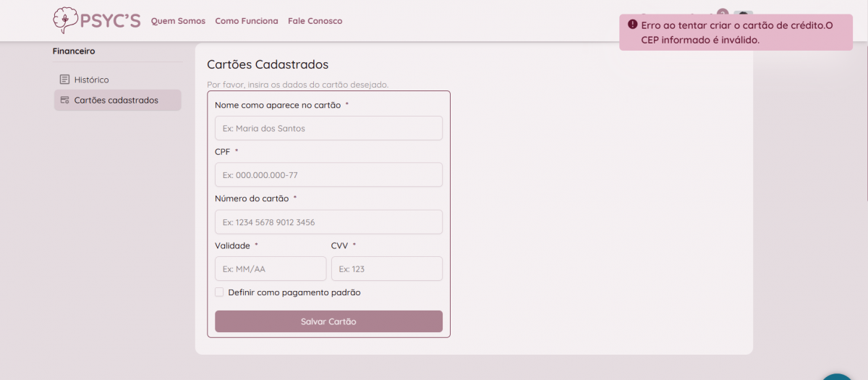
Task: Select the Validade MM/AA field
Action: pos(271,269)
